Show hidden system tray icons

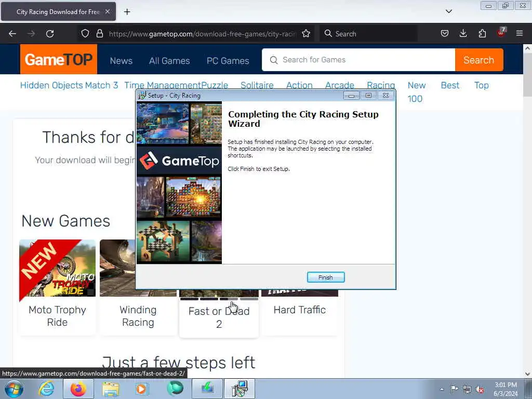pos(442,389)
